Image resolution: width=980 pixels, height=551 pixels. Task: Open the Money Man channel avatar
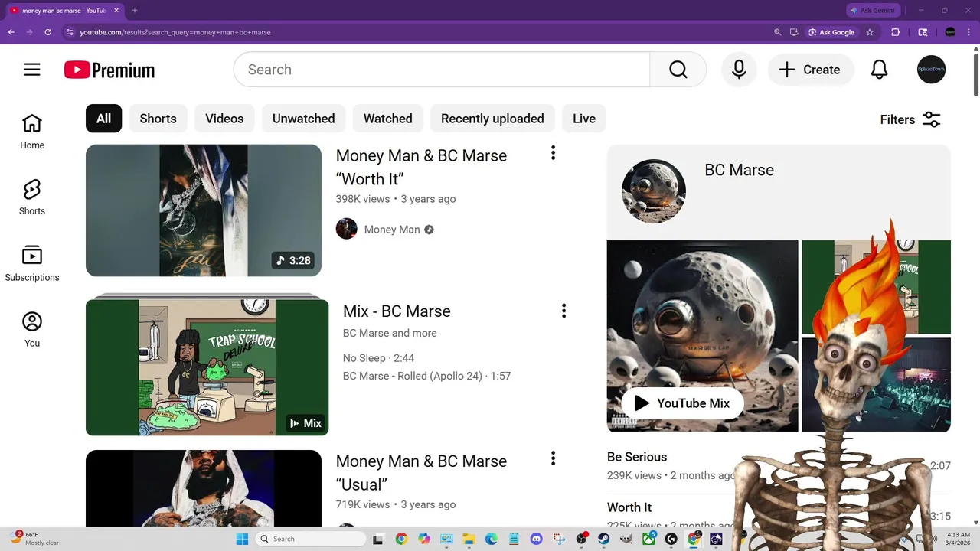(347, 229)
